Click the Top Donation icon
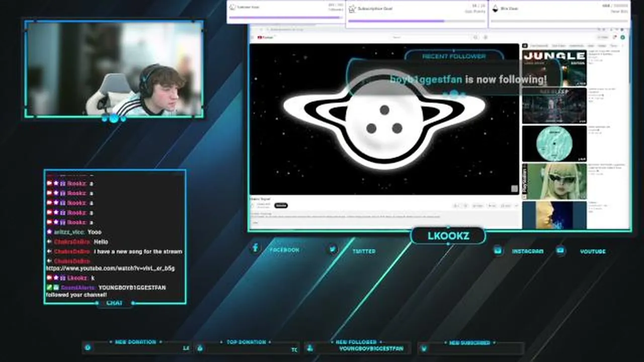 click(200, 347)
